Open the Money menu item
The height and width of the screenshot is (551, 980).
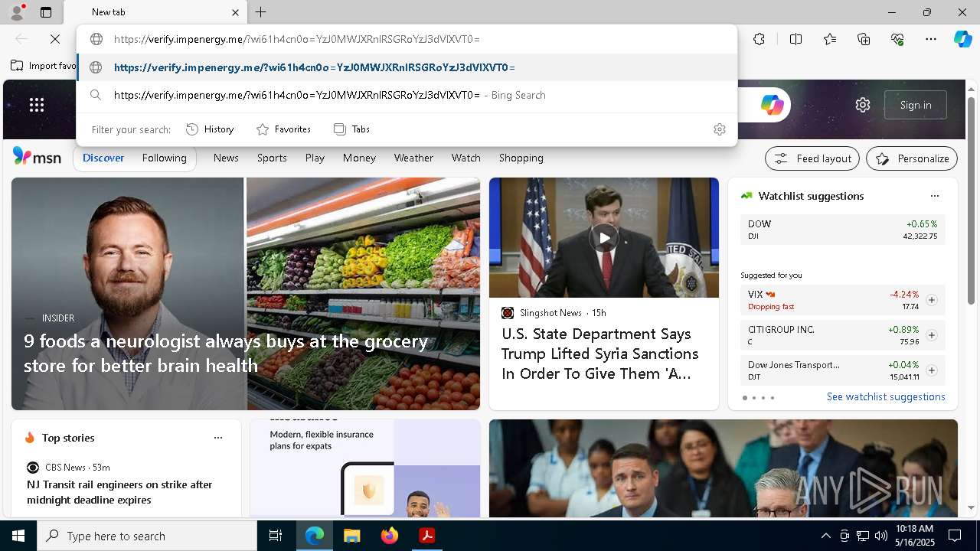pos(359,158)
